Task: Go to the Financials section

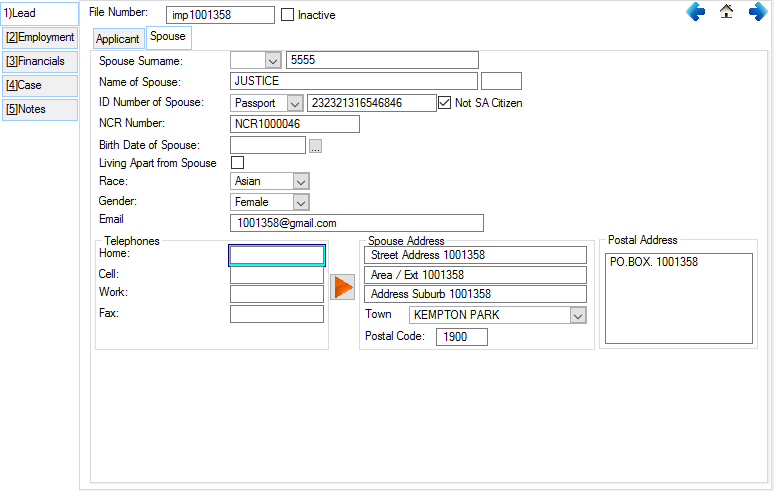Action: [x=40, y=61]
